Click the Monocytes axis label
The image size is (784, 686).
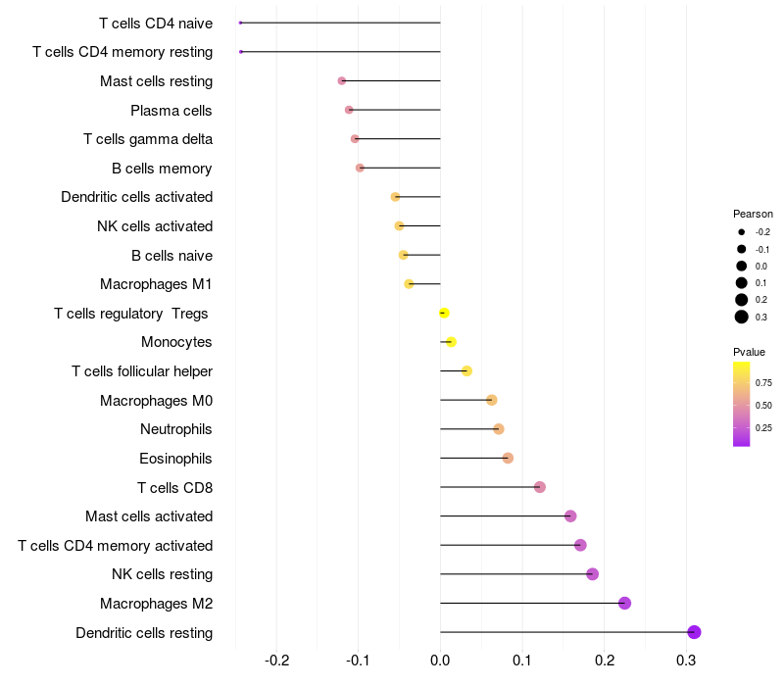[x=176, y=342]
